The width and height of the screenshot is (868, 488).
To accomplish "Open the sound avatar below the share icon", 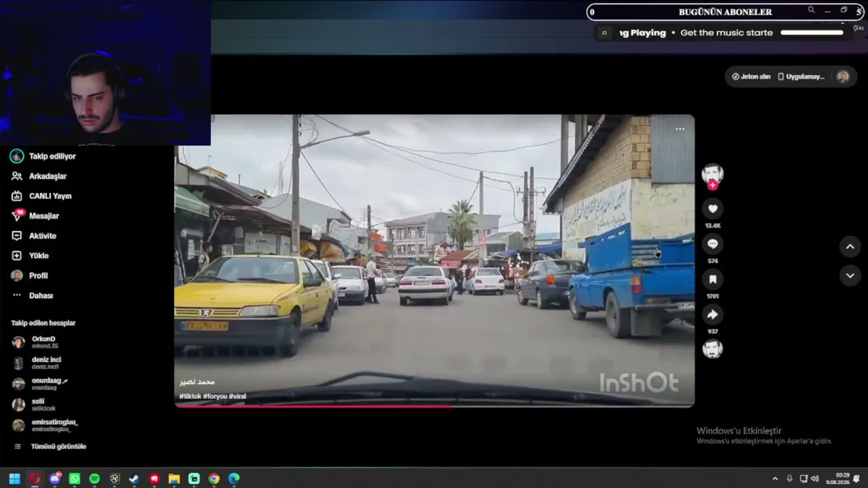I will (712, 349).
